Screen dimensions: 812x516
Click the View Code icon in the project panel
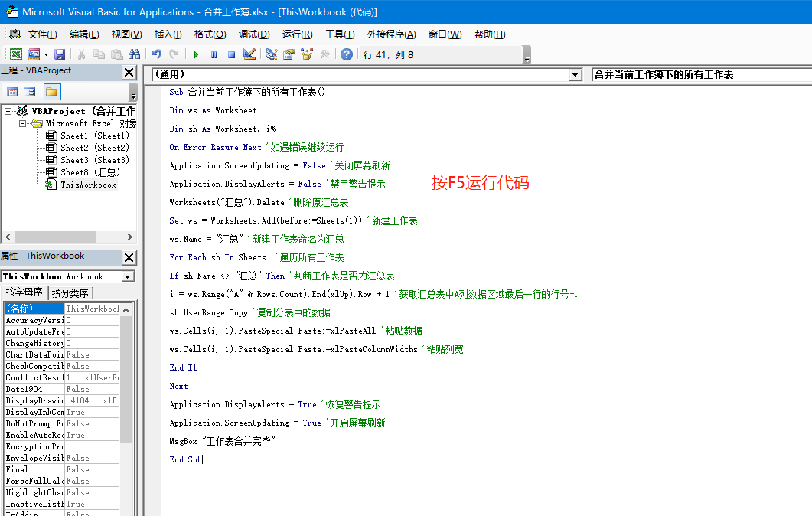[x=12, y=92]
